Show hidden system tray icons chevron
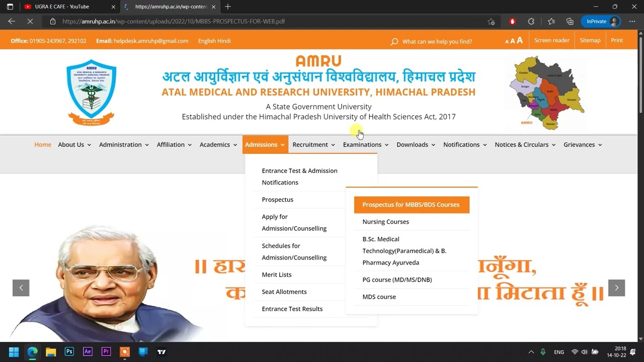Viewport: 644px width, 362px height. coord(531,352)
